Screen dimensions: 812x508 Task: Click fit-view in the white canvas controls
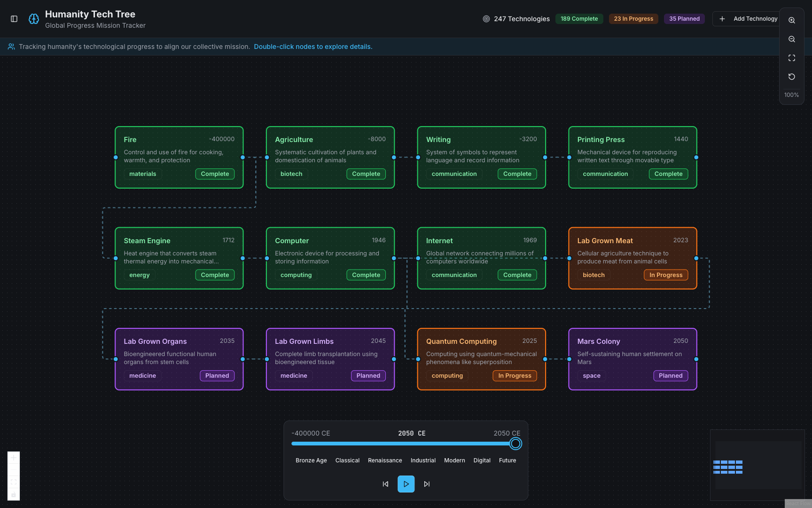tap(14, 482)
